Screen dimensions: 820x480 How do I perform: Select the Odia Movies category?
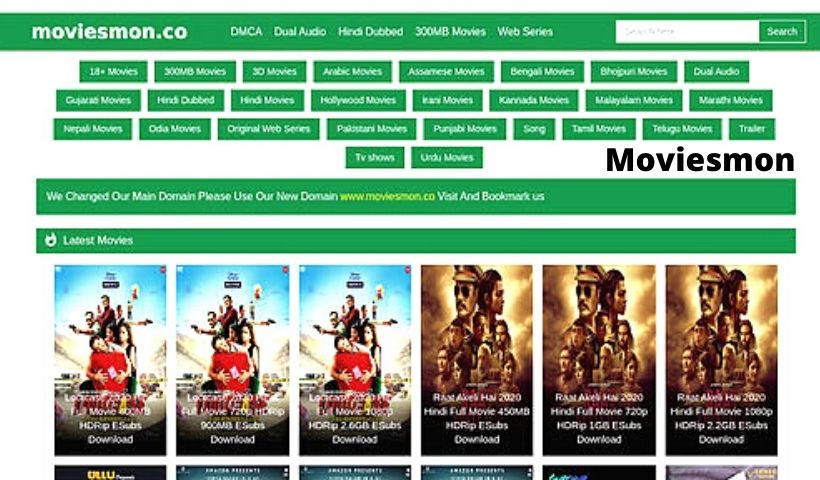[x=175, y=129]
